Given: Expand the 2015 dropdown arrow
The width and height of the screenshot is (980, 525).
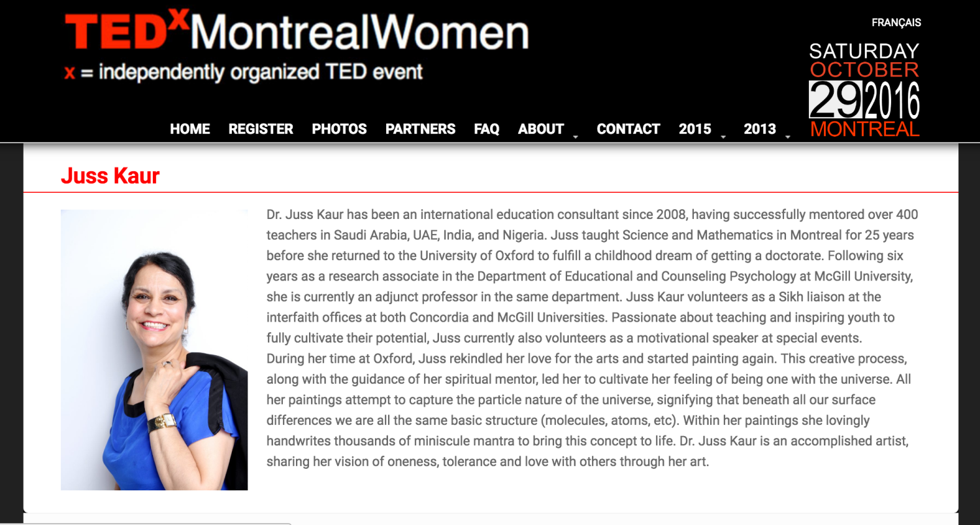Looking at the screenshot, I should (723, 137).
